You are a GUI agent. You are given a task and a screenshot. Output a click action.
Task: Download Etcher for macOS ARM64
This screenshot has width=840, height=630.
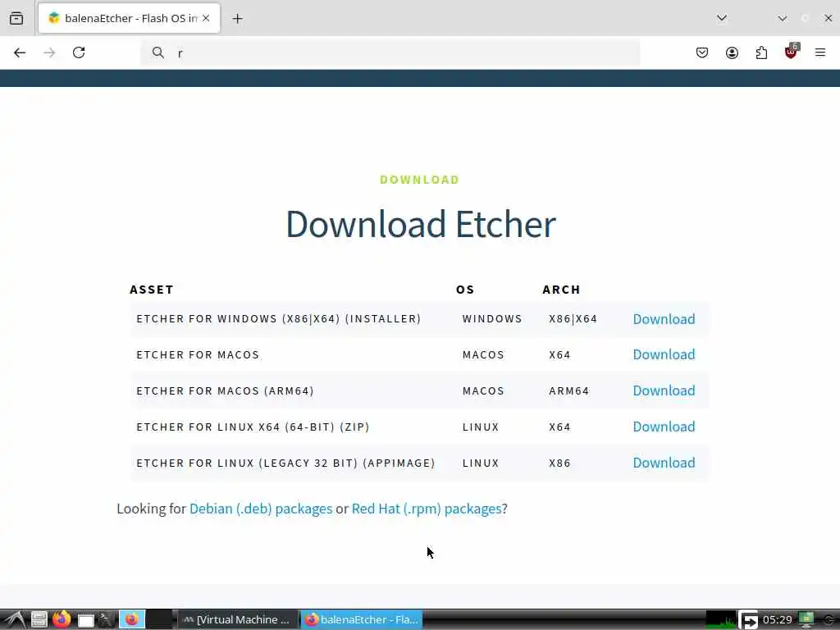(664, 390)
